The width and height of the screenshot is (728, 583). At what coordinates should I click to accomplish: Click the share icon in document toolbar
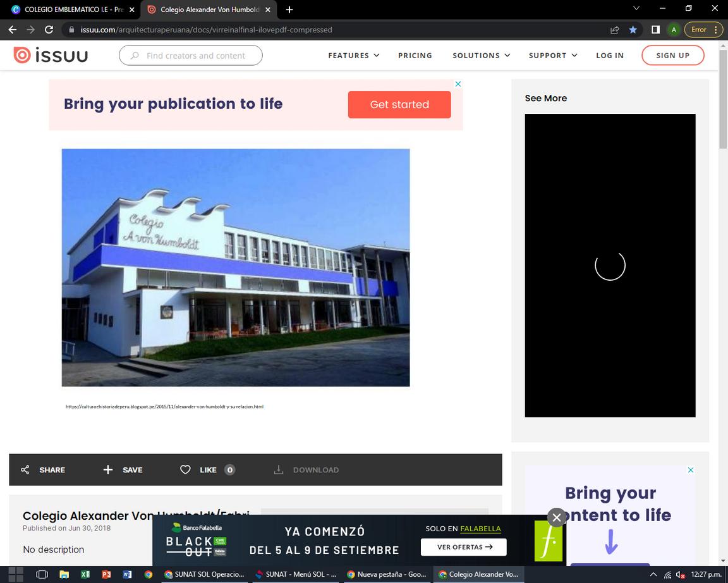click(x=25, y=470)
